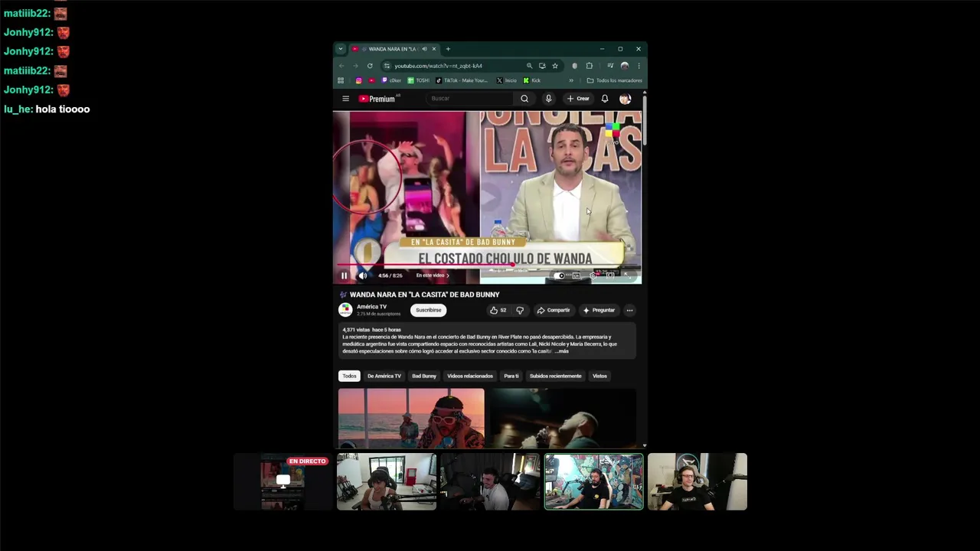Select the Bad Bunny chip
The height and width of the screenshot is (551, 980).
[424, 376]
